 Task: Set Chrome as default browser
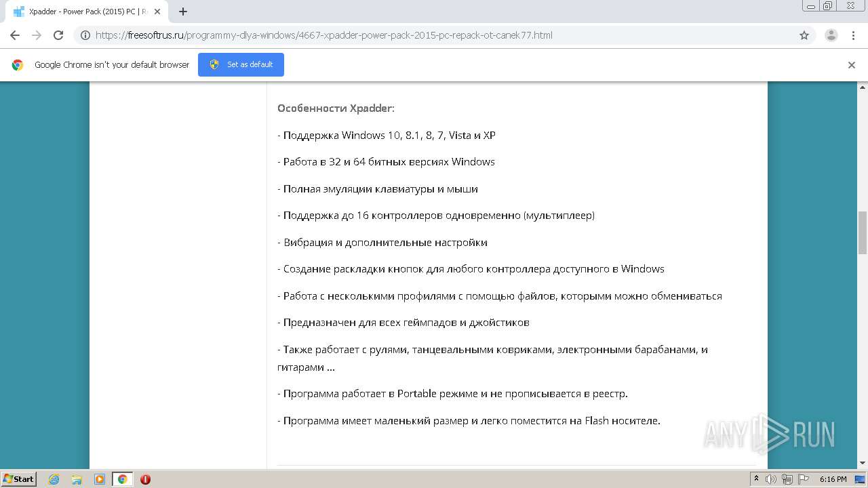[241, 64]
